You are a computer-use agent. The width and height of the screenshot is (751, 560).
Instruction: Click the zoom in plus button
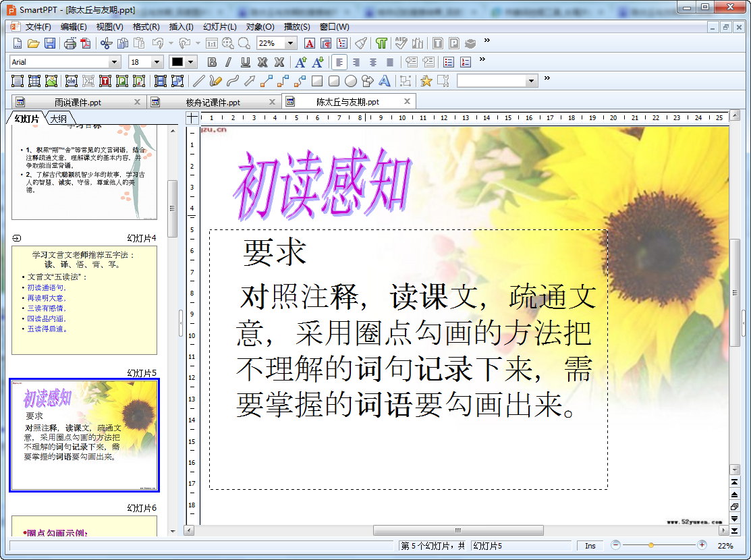(x=702, y=545)
